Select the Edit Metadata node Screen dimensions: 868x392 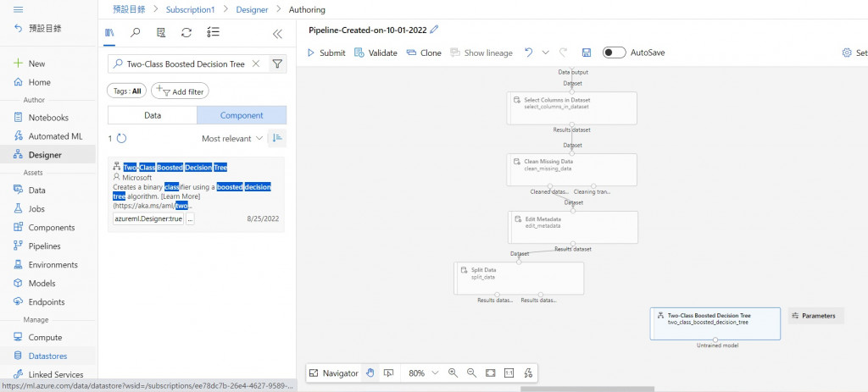(x=573, y=227)
